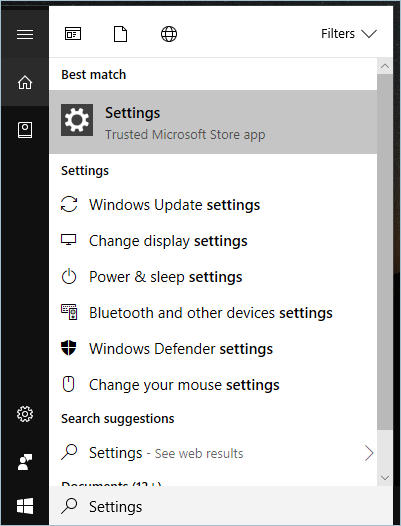Image resolution: width=401 pixels, height=526 pixels.
Task: Click the mouse icon in results
Action: click(x=68, y=384)
